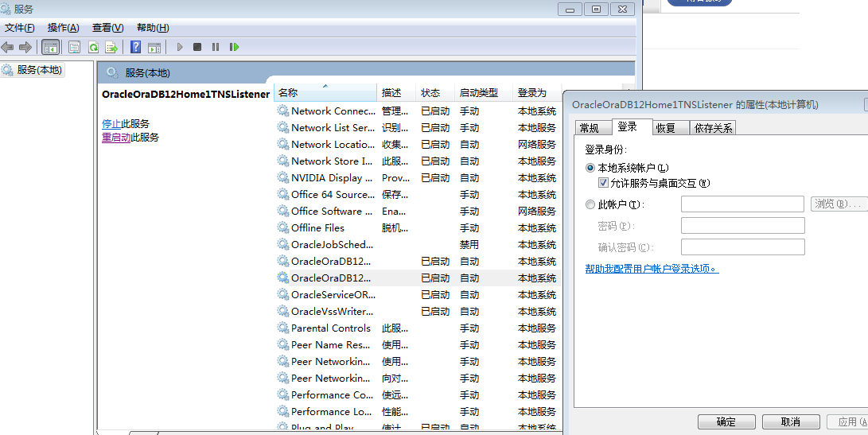868x435 pixels.
Task: Stop the service with the square stop icon
Action: (197, 48)
